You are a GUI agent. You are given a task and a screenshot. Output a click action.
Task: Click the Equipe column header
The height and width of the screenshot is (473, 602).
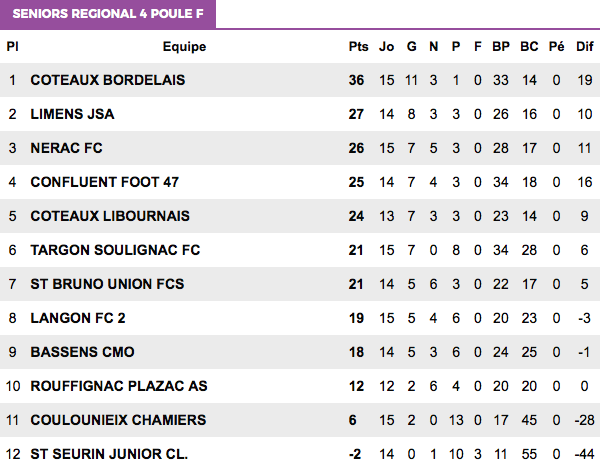(x=184, y=47)
